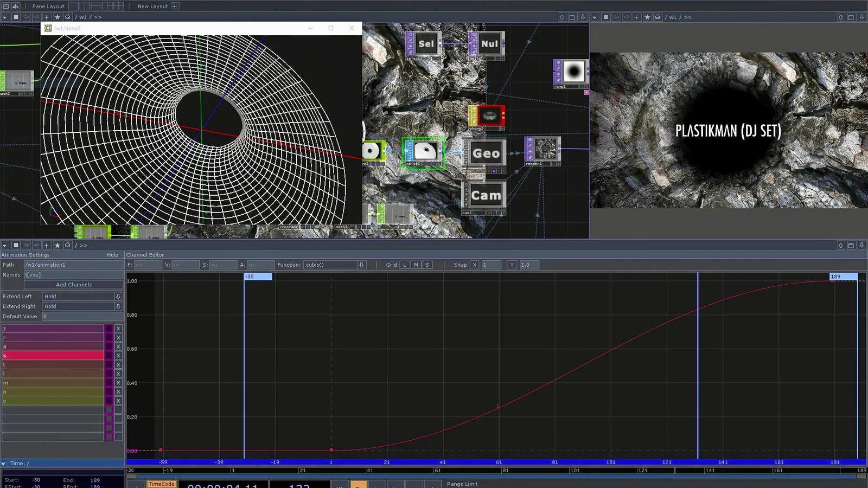Viewport: 868px width, 488px height.
Task: Click the bookmark star in top-right viewer pane
Action: pyautogui.click(x=647, y=17)
